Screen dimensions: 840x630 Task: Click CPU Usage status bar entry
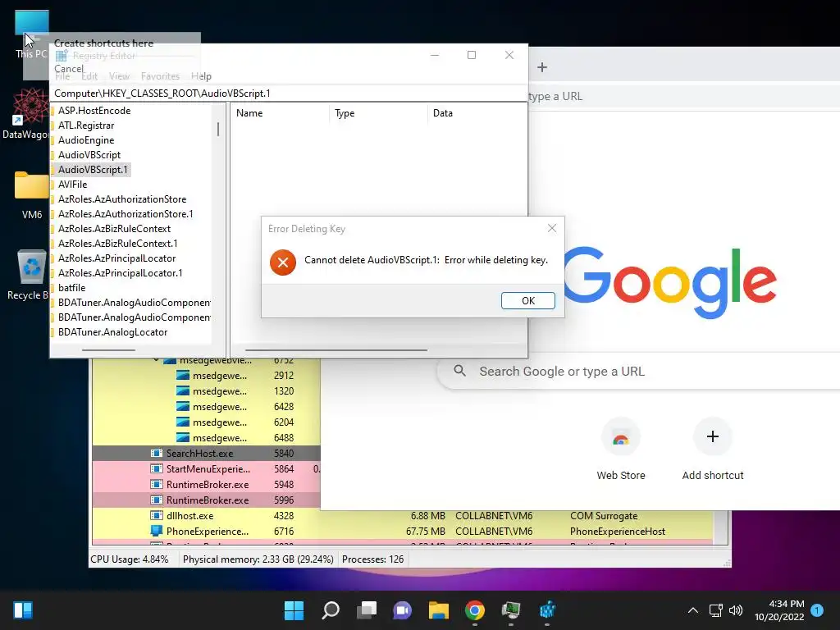[x=129, y=559]
